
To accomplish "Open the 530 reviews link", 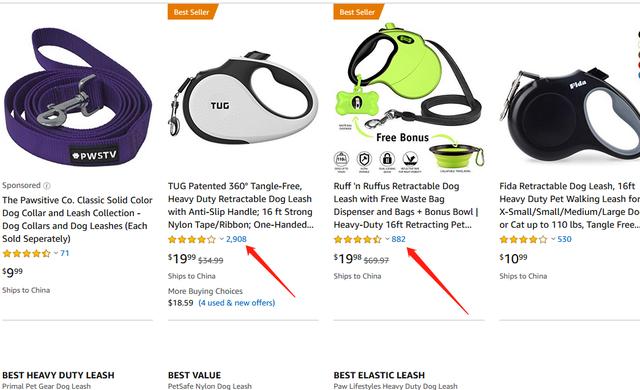I will tap(564, 239).
